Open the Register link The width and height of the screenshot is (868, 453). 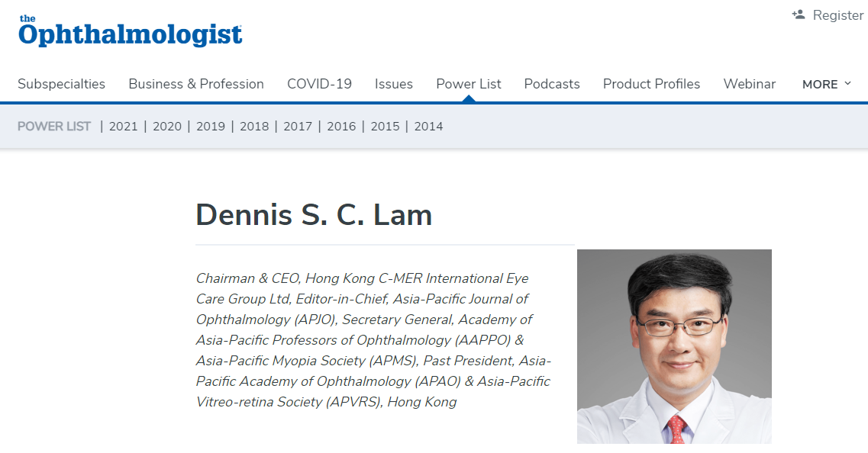pyautogui.click(x=837, y=15)
